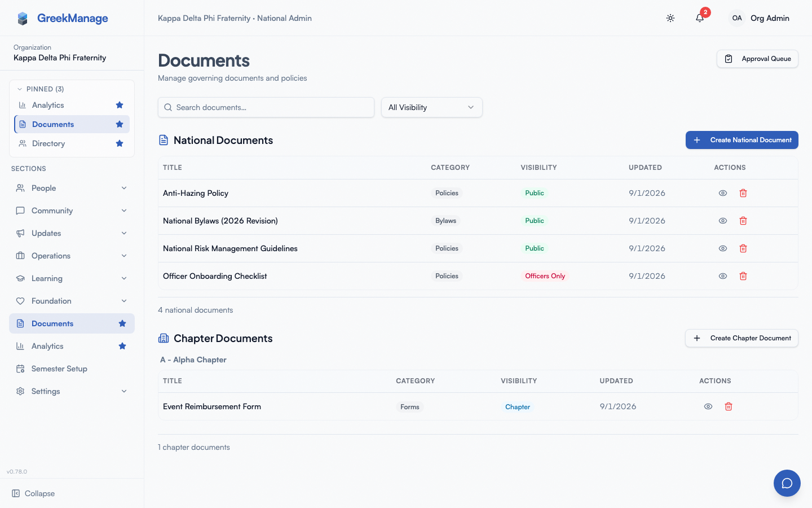This screenshot has height=508, width=812.
Task: Click Create National Document button
Action: pyautogui.click(x=742, y=140)
